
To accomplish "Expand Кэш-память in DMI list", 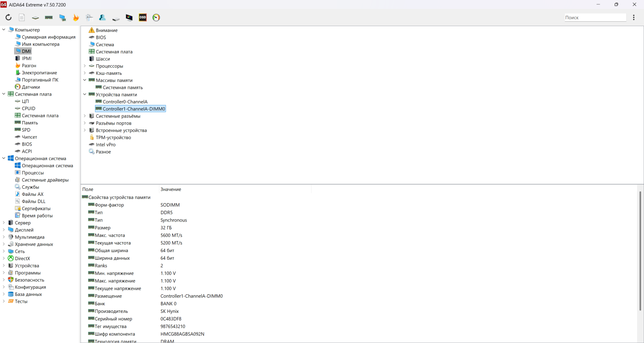I will pyautogui.click(x=85, y=73).
